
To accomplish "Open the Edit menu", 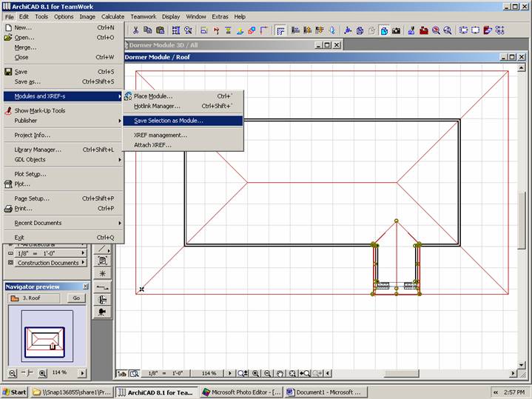I will (24, 16).
